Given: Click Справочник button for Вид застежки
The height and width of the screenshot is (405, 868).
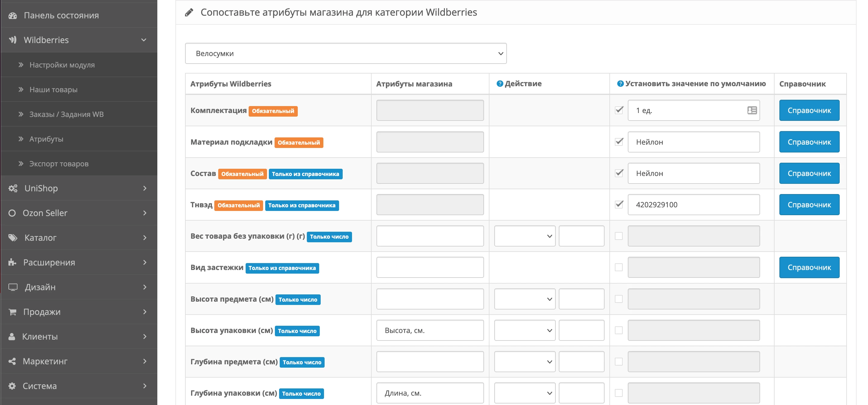Looking at the screenshot, I should pos(809,267).
